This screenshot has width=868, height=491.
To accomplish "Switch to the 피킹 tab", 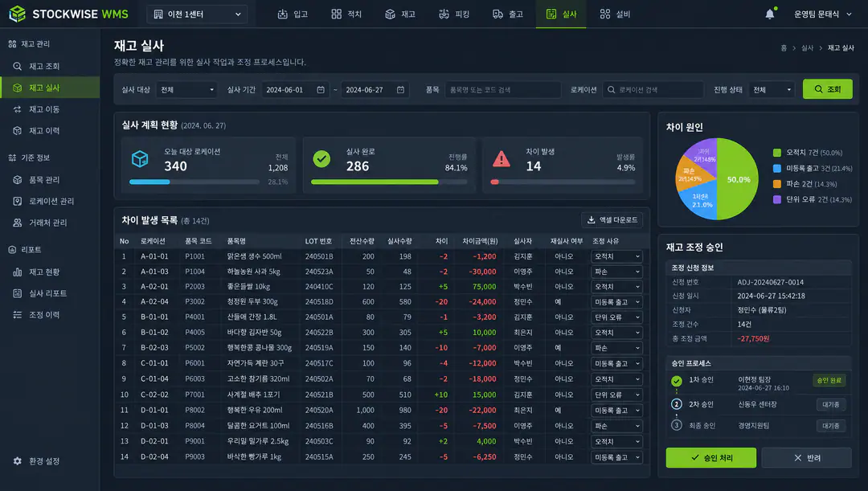I will 454,14.
